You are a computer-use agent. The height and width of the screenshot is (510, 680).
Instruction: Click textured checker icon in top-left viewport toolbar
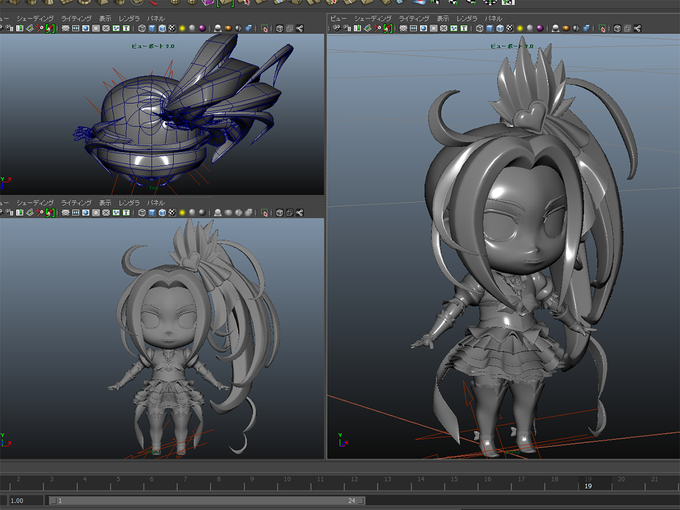click(x=172, y=28)
